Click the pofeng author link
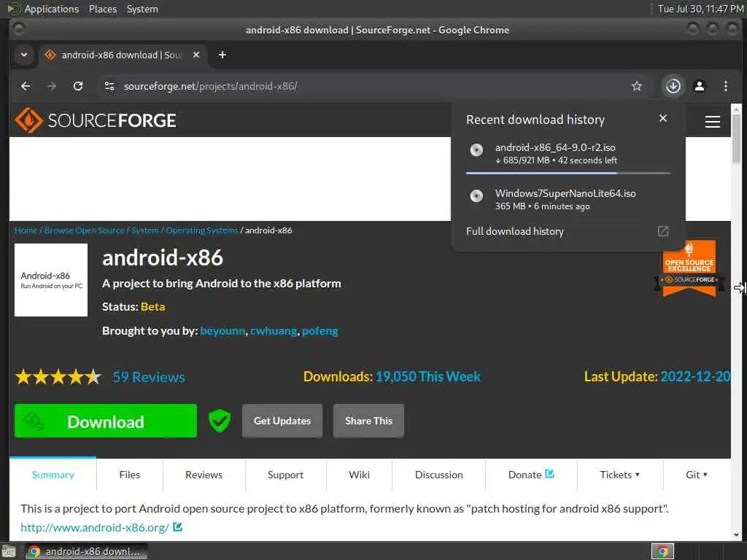 tap(320, 331)
